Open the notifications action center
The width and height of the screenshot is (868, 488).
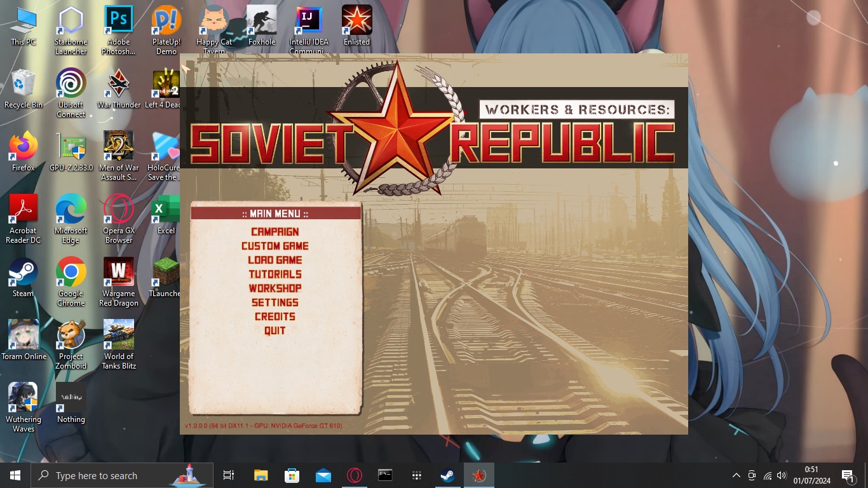(x=848, y=475)
